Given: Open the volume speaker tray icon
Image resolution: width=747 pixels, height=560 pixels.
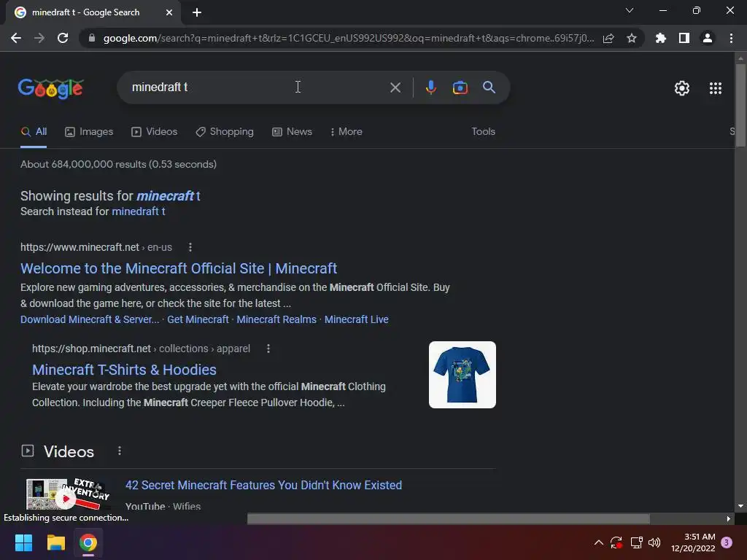Looking at the screenshot, I should [x=654, y=542].
